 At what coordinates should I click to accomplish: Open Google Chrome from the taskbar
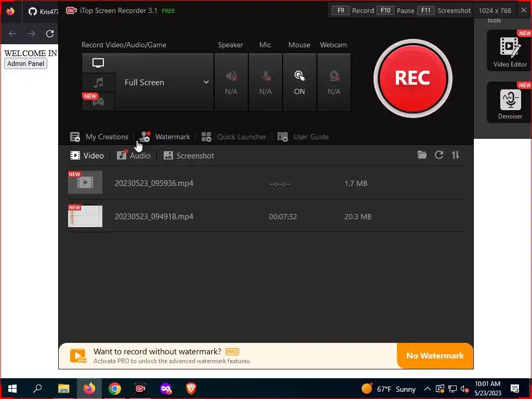tap(115, 389)
